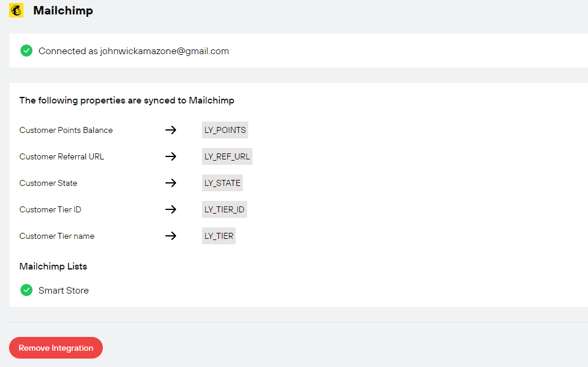Click the Mailchimp page title
Screen dimensions: 588x367
point(63,10)
